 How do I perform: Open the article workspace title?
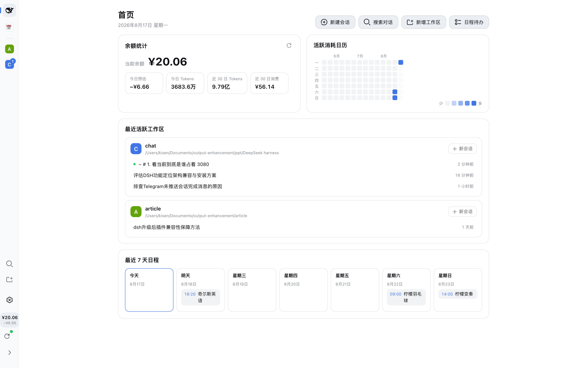click(153, 209)
